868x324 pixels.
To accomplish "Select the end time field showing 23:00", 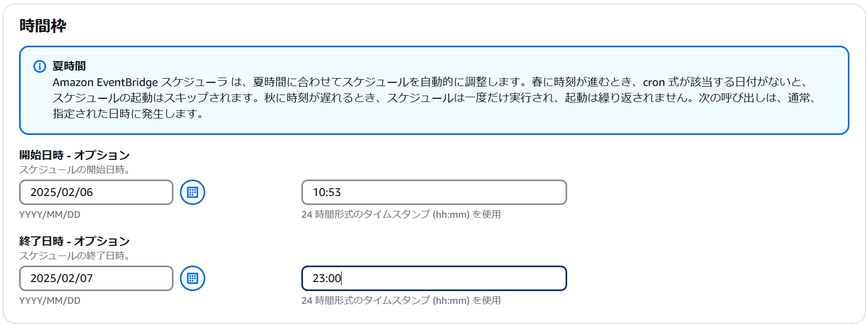I will tap(433, 278).
